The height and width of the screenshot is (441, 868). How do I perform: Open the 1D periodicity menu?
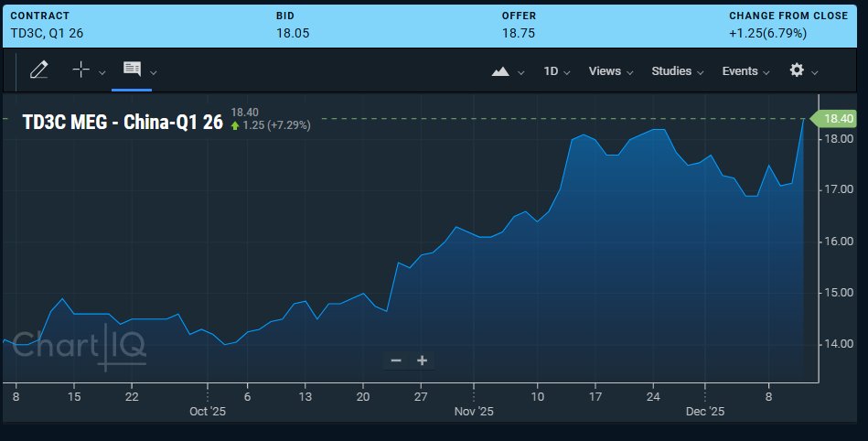coord(556,71)
